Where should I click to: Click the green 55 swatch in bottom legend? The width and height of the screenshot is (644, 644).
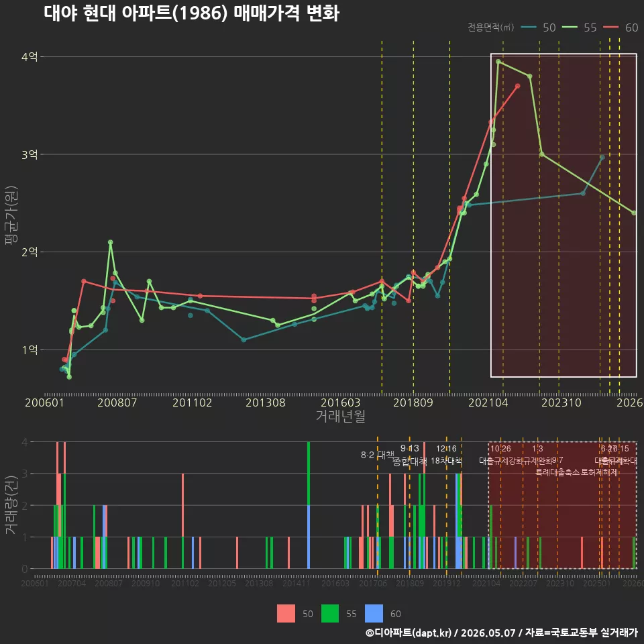point(330,614)
